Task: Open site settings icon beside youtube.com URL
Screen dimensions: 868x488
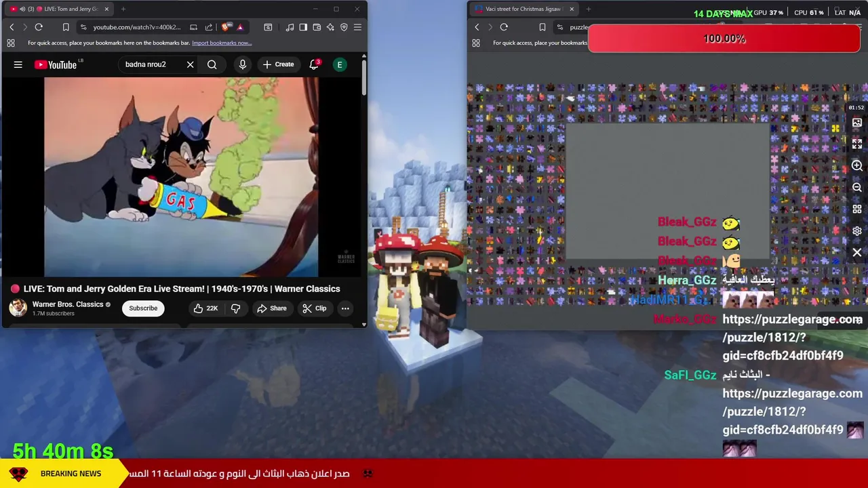Action: [x=83, y=27]
